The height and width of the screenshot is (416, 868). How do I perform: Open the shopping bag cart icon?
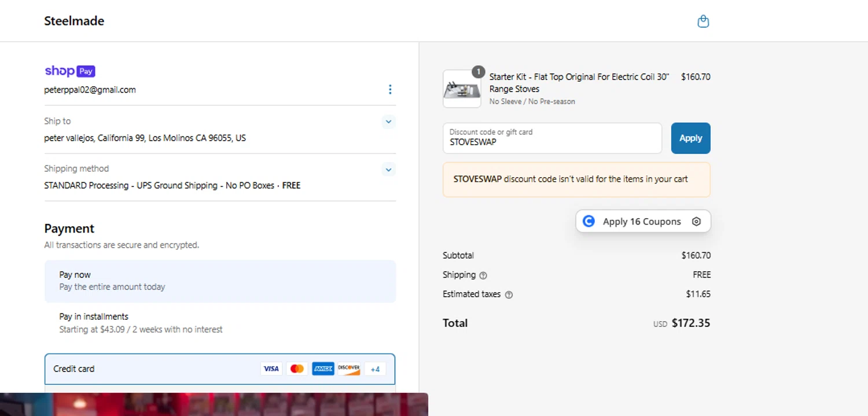click(x=703, y=21)
